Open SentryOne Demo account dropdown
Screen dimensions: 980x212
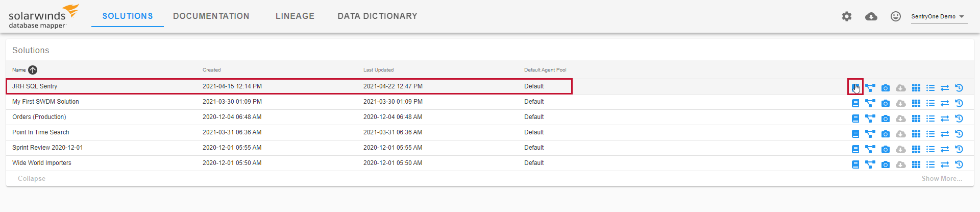click(938, 16)
